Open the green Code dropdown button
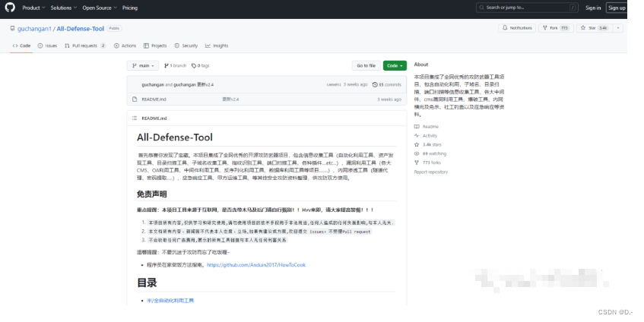The height and width of the screenshot is (322, 644). click(395, 65)
